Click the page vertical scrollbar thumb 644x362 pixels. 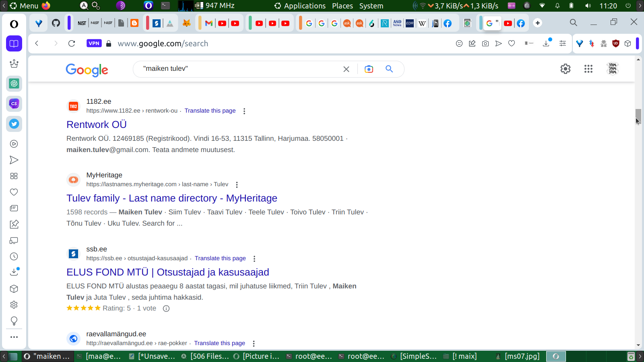[638, 117]
